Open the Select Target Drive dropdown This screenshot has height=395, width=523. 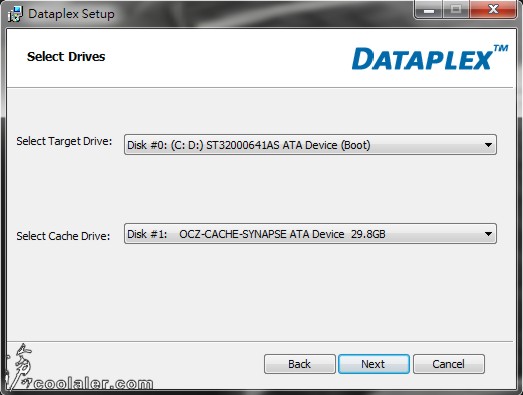pyautogui.click(x=310, y=145)
